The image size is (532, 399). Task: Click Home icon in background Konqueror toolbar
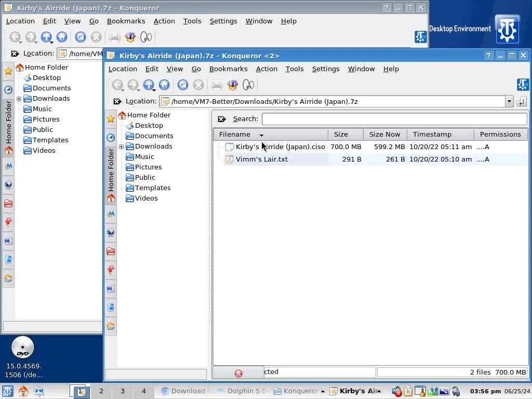(x=62, y=37)
